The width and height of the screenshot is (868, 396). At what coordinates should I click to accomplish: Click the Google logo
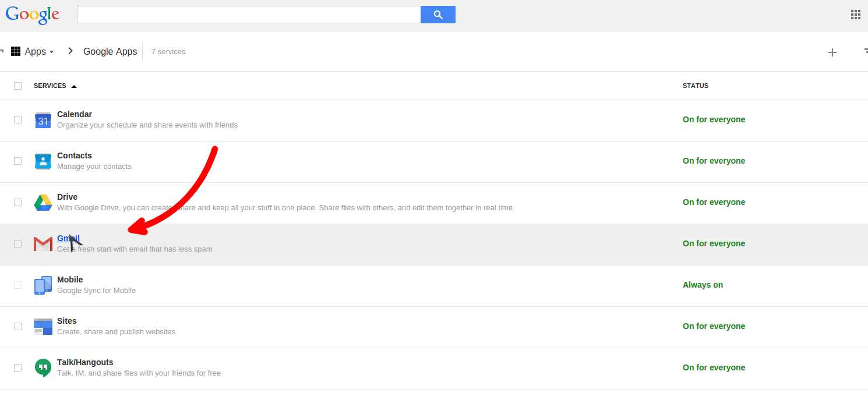(x=33, y=15)
